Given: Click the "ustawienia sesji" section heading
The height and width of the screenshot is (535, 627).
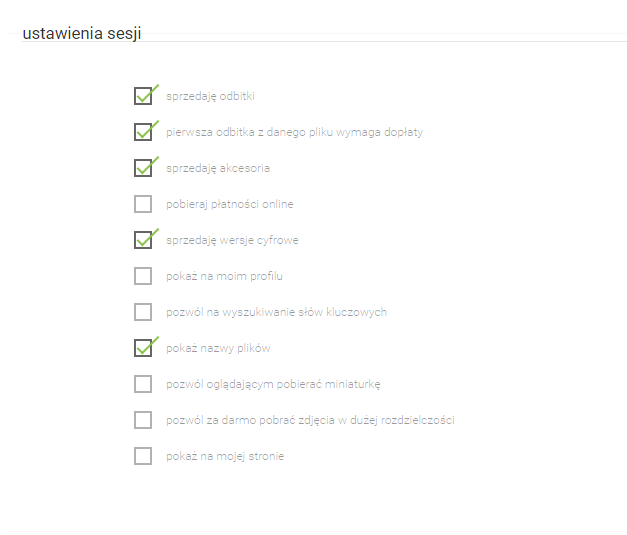Looking at the screenshot, I should pos(81,34).
